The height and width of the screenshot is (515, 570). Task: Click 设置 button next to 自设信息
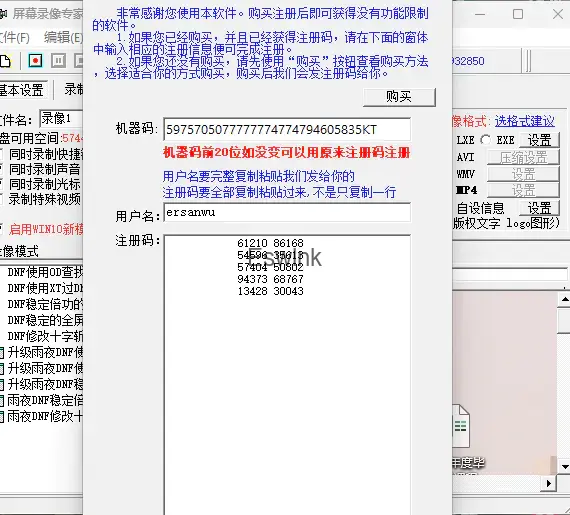click(539, 208)
